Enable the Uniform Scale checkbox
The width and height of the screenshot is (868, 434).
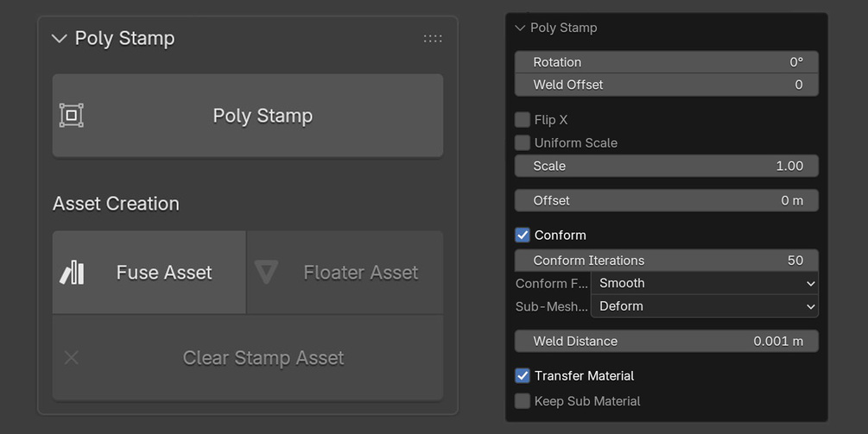522,142
